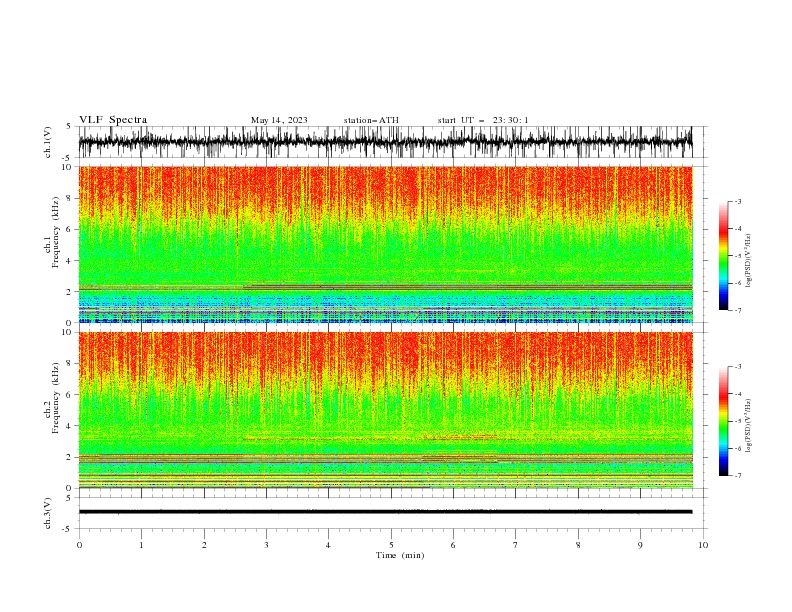Screen dimensions: 792x612
Task: Click time axis tick label "7"
Action: coord(516,545)
